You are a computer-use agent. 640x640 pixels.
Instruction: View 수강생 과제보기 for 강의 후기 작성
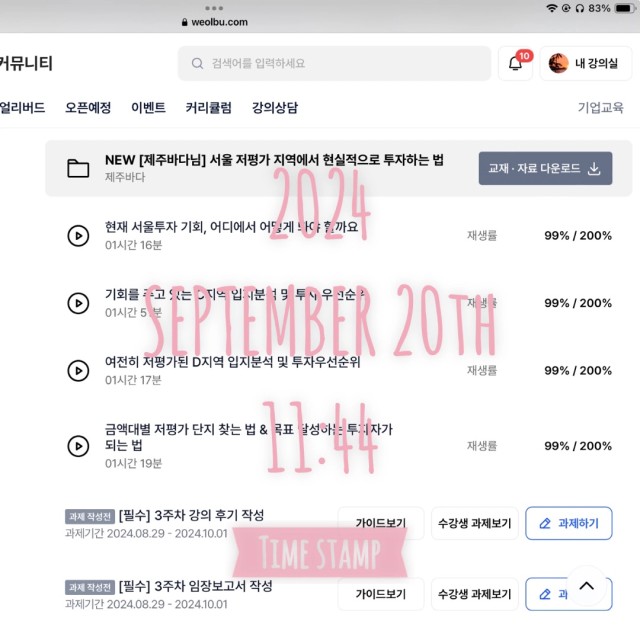[x=475, y=523]
